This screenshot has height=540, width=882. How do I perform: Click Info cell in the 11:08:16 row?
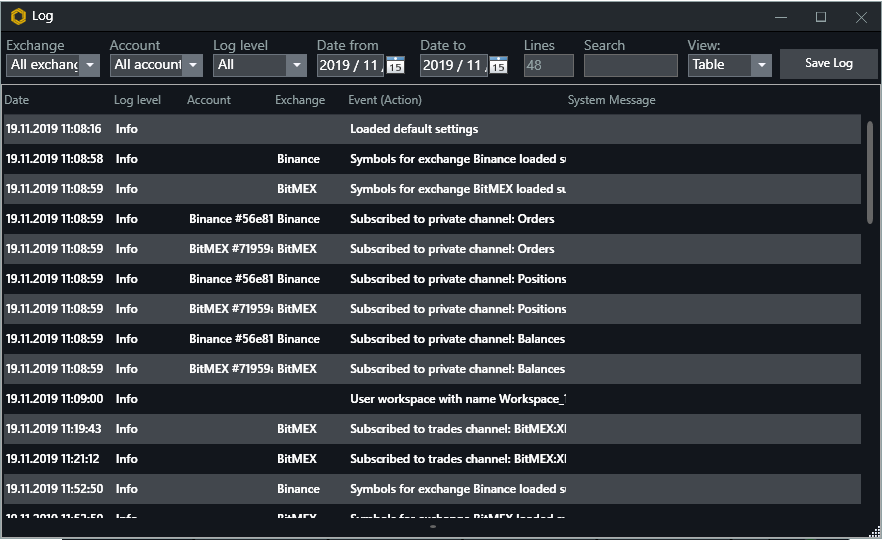[127, 129]
